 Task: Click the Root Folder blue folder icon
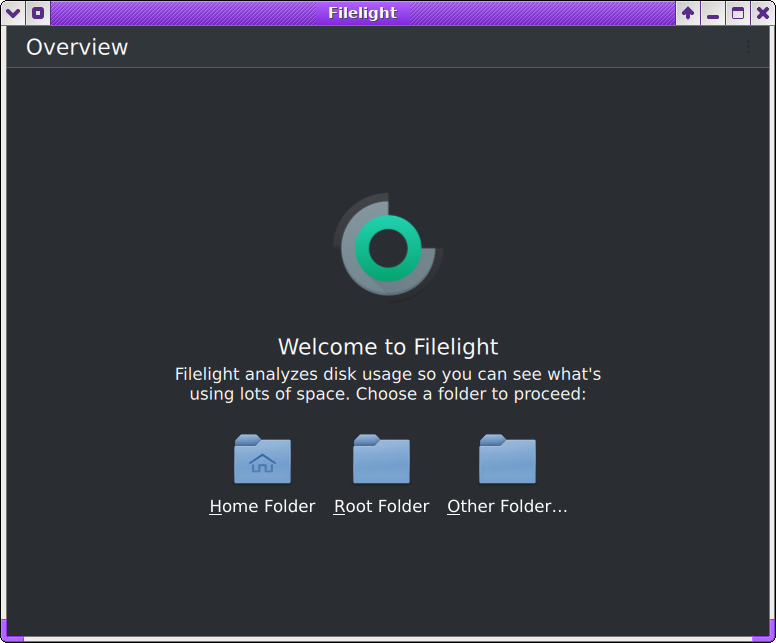pos(381,459)
